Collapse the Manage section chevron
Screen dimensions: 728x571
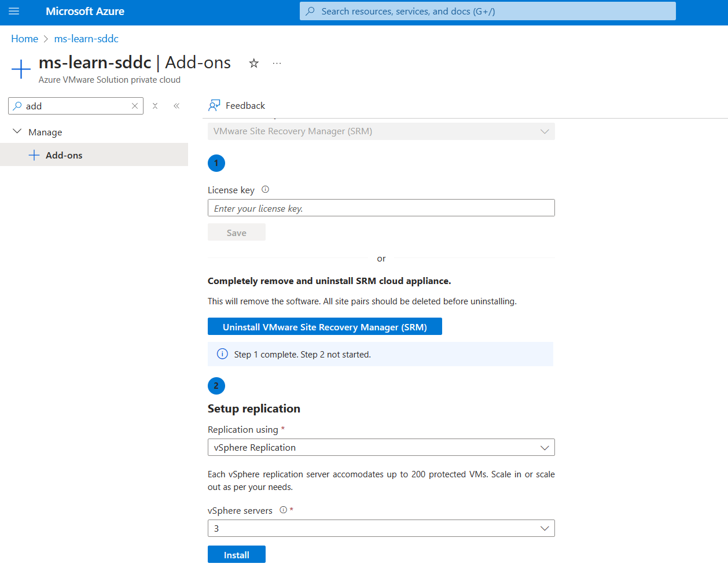point(17,131)
